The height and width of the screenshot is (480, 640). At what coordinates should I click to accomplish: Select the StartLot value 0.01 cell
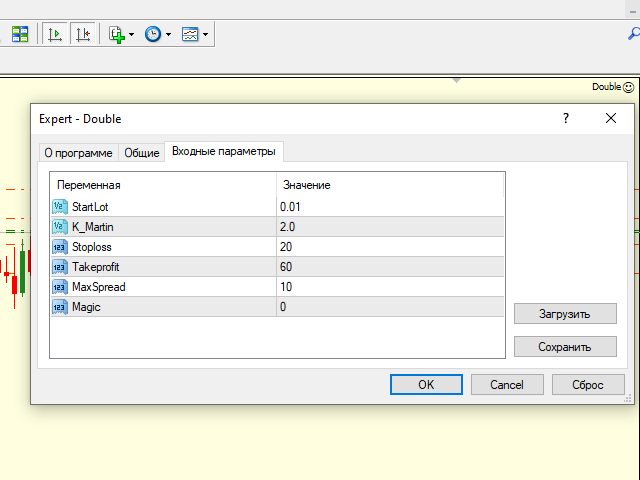coord(390,207)
